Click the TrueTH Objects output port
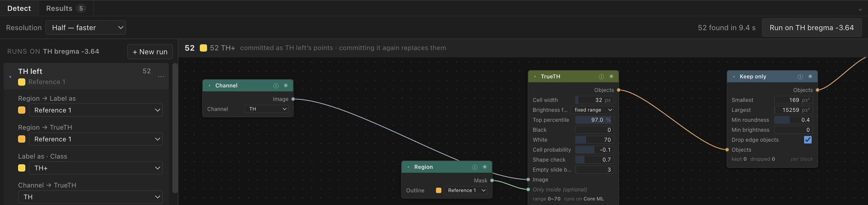The height and width of the screenshot is (205, 868). [x=618, y=90]
